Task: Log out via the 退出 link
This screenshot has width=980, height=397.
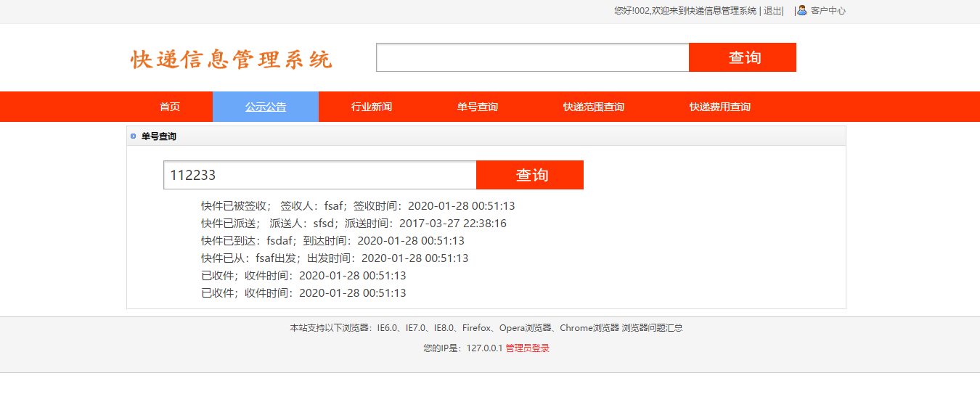Action: pos(772,11)
